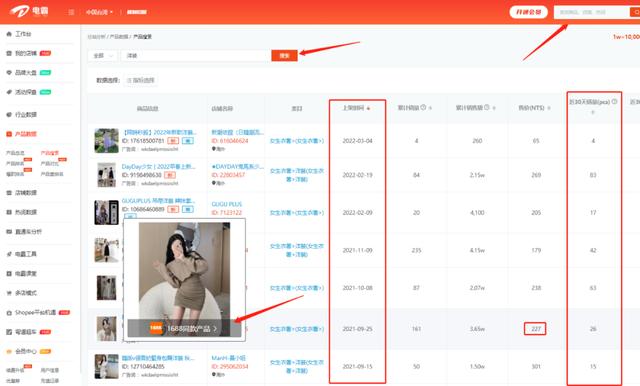Click the 电霸 logo at top left
Screen dimensions: 640x386
(29, 11)
